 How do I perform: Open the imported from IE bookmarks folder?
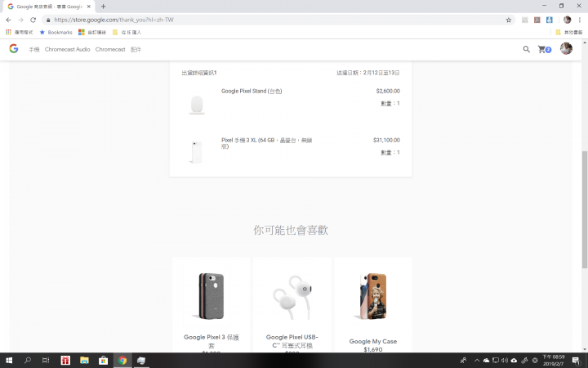pyautogui.click(x=127, y=32)
